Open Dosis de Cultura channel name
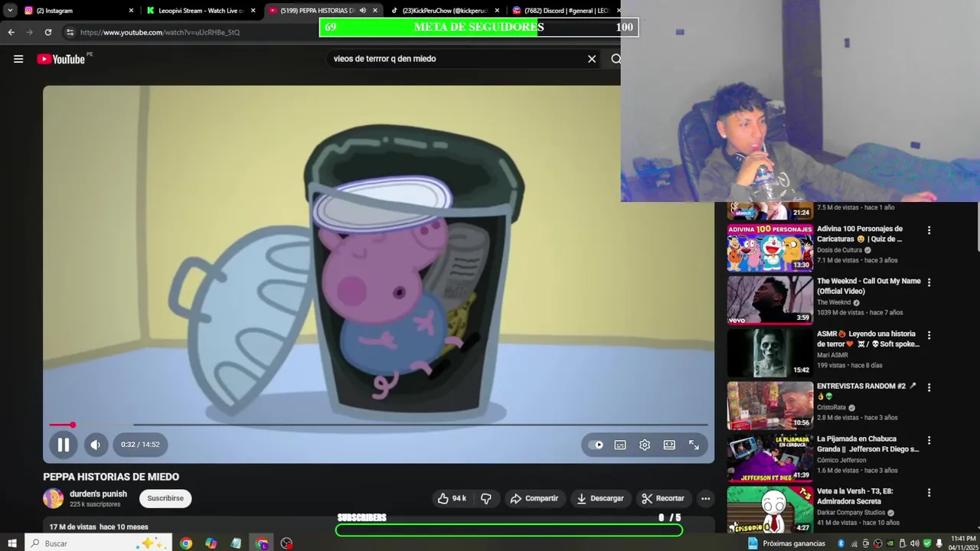 [839, 250]
